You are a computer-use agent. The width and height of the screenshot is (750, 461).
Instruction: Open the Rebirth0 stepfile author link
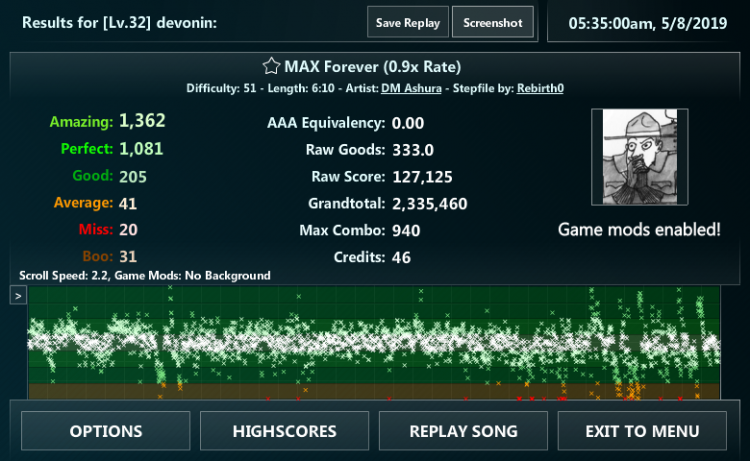click(x=540, y=88)
